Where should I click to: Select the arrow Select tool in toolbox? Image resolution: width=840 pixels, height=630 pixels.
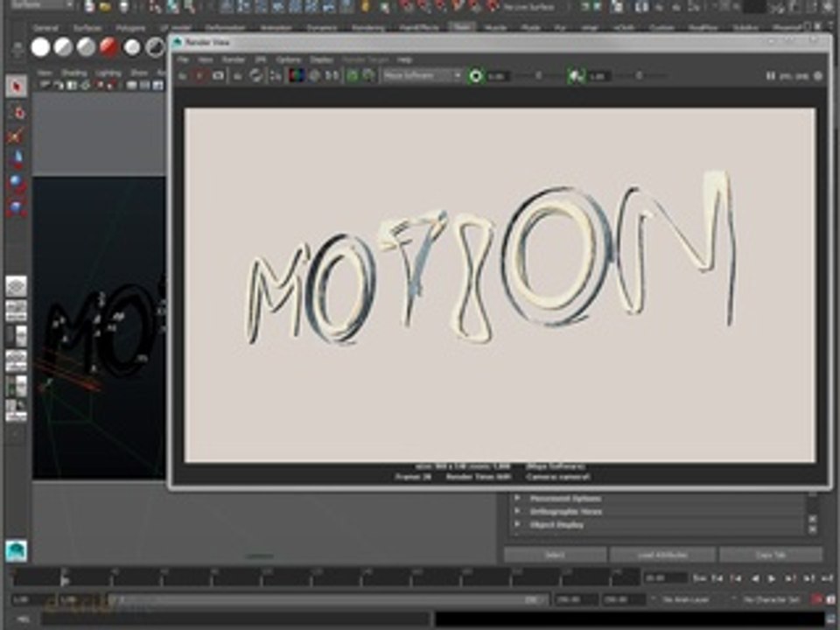pos(16,87)
